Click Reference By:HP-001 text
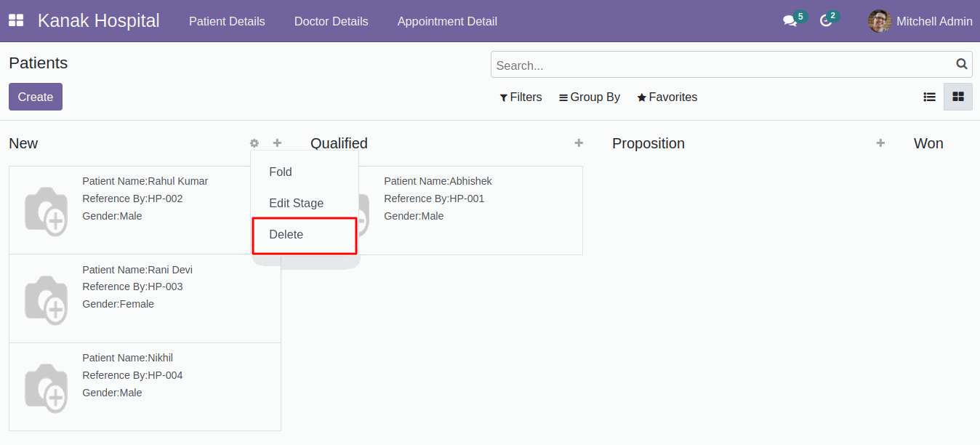 click(x=434, y=199)
